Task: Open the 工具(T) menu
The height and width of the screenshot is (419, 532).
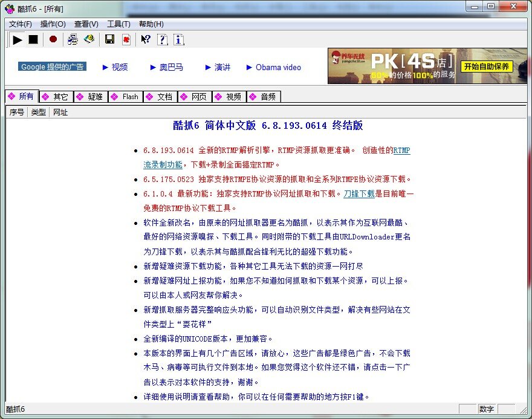Action: pos(118,24)
